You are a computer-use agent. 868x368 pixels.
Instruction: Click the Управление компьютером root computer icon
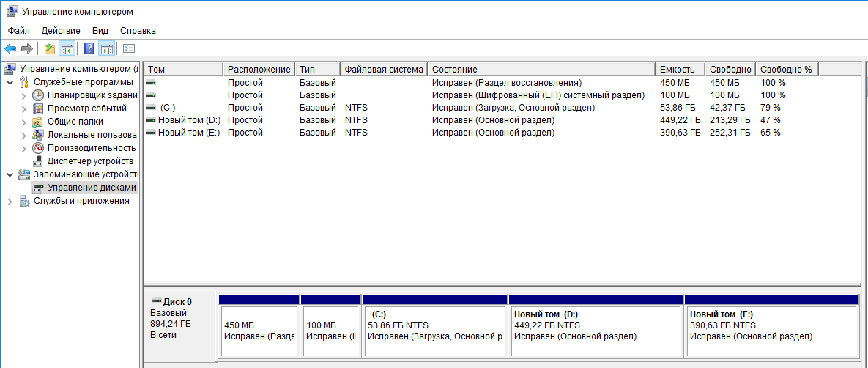click(10, 69)
